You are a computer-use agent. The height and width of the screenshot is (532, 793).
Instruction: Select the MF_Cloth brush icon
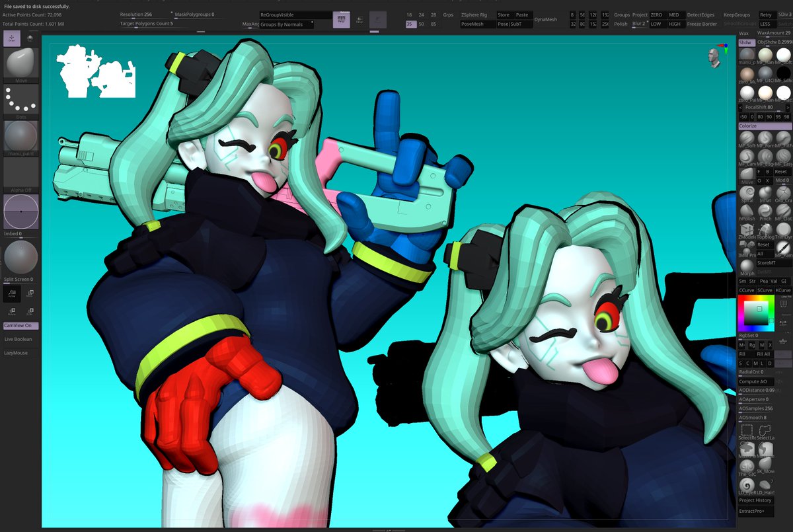[783, 212]
